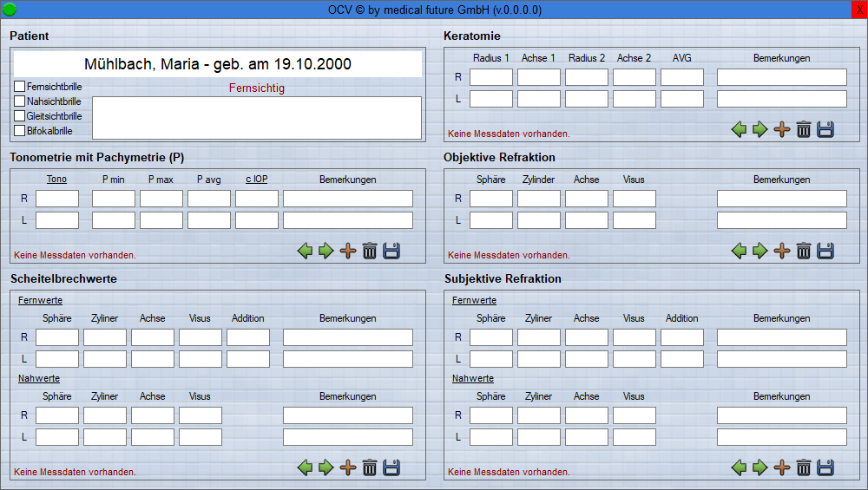Viewport: 868px width, 490px height.
Task: Toggle the Gleitsichtbrille checkbox
Action: [x=20, y=116]
